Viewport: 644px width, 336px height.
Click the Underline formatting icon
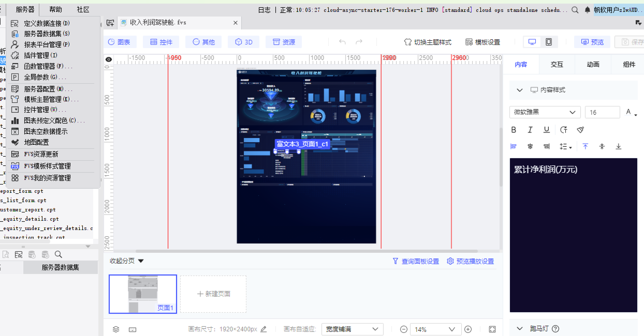click(x=546, y=130)
